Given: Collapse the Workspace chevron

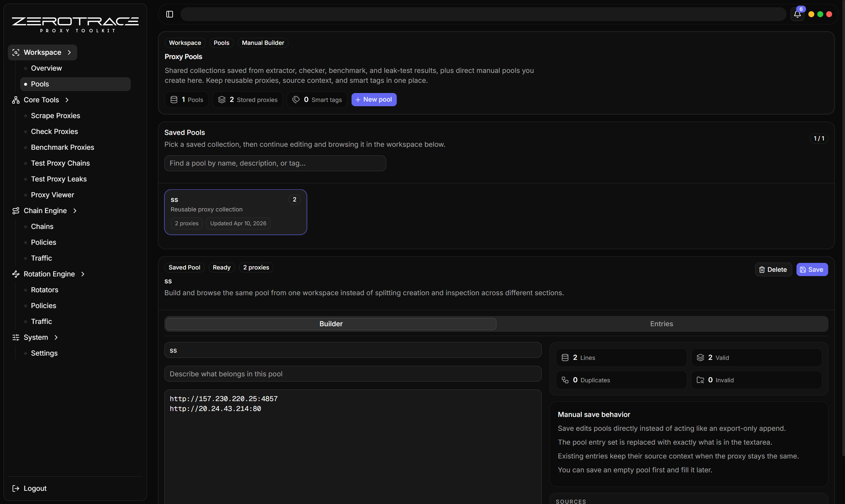Looking at the screenshot, I should pyautogui.click(x=69, y=52).
